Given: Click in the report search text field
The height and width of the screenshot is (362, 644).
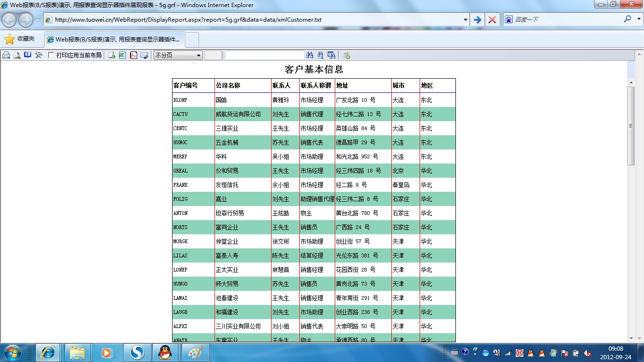Looking at the screenshot, I should 264,55.
